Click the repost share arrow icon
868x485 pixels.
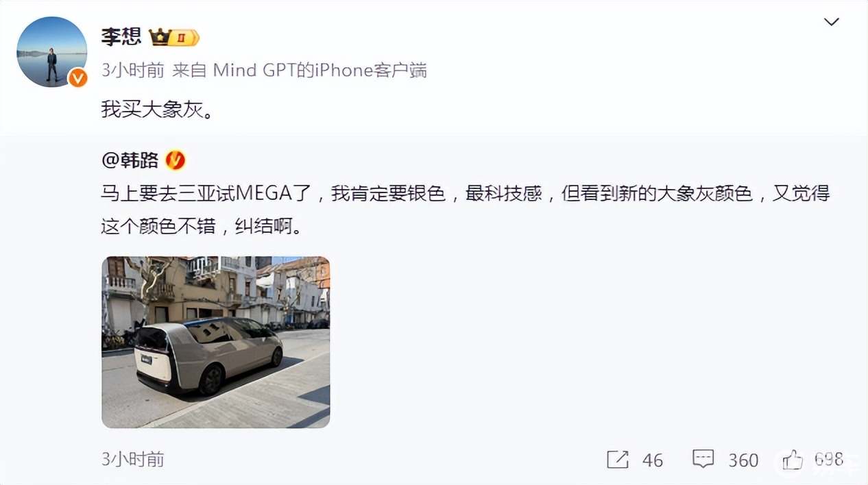click(x=618, y=460)
